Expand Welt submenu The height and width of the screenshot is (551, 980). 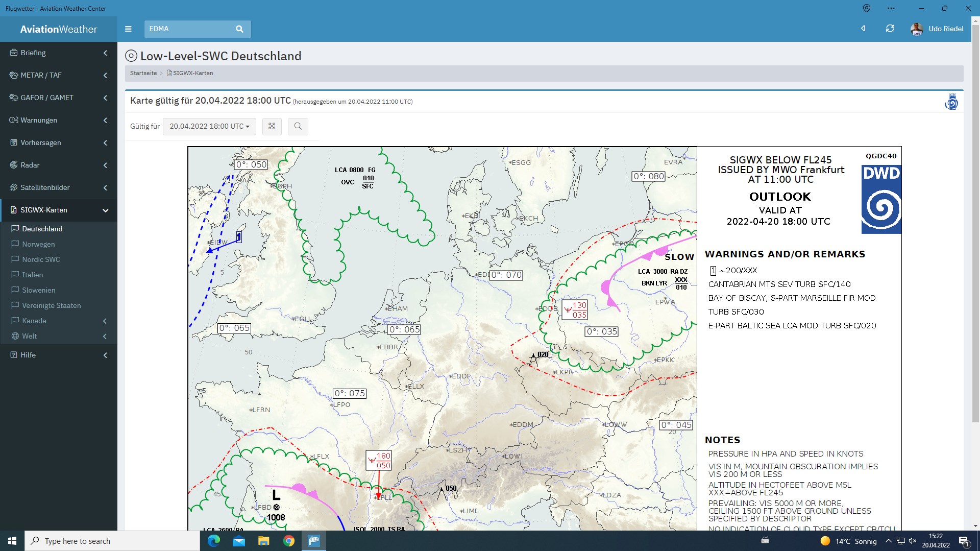click(59, 336)
